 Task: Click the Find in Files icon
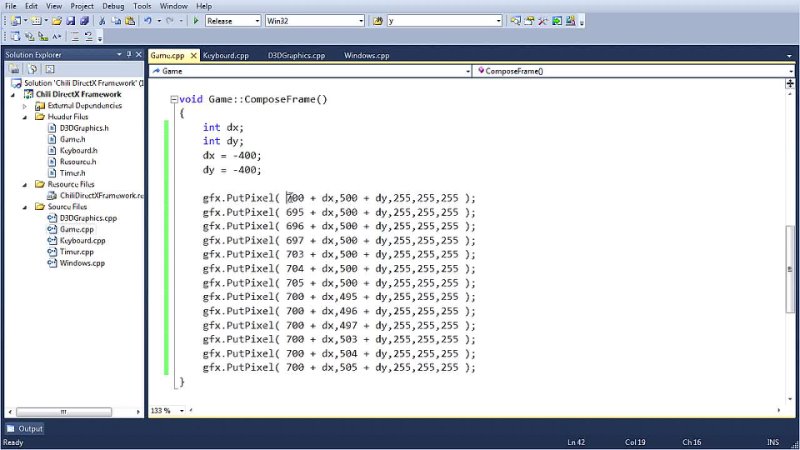(x=378, y=21)
